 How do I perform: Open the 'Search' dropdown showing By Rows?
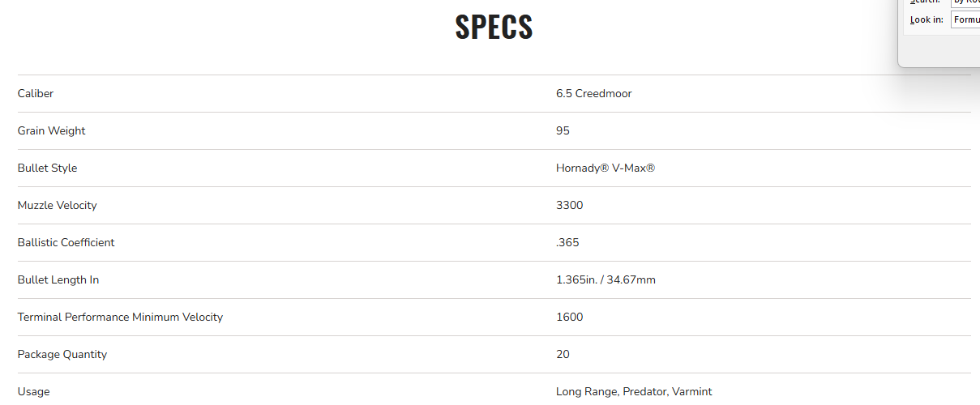(x=965, y=2)
